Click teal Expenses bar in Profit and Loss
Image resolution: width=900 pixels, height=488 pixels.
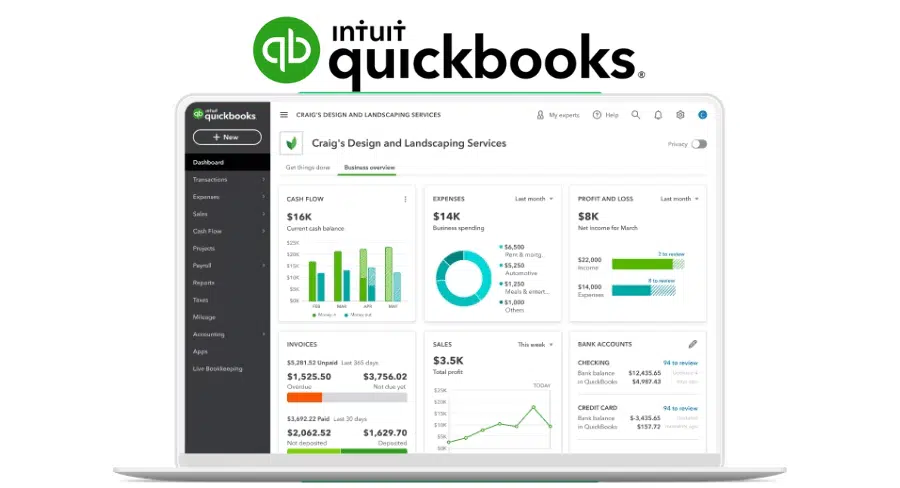pos(631,291)
